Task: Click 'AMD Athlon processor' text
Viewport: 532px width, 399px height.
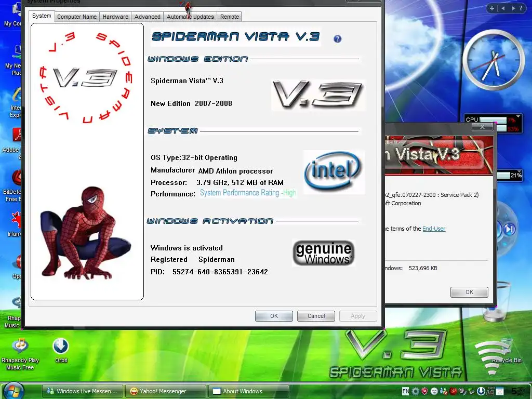Action: pyautogui.click(x=235, y=171)
